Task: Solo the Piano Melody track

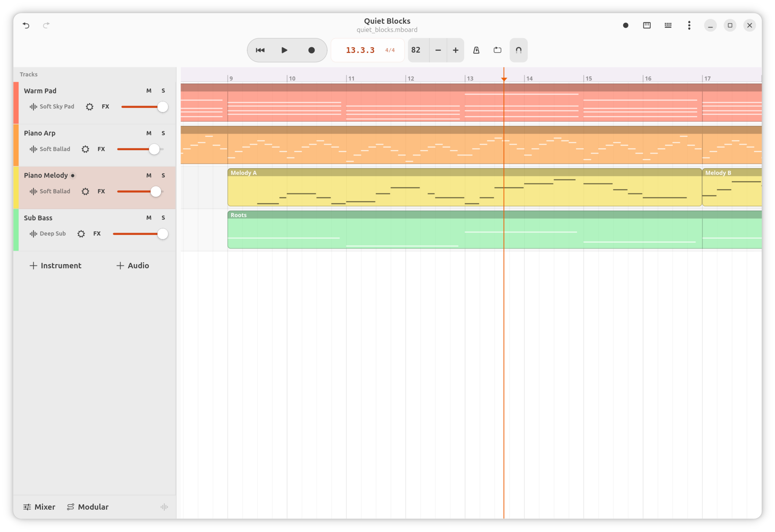Action: [x=163, y=175]
